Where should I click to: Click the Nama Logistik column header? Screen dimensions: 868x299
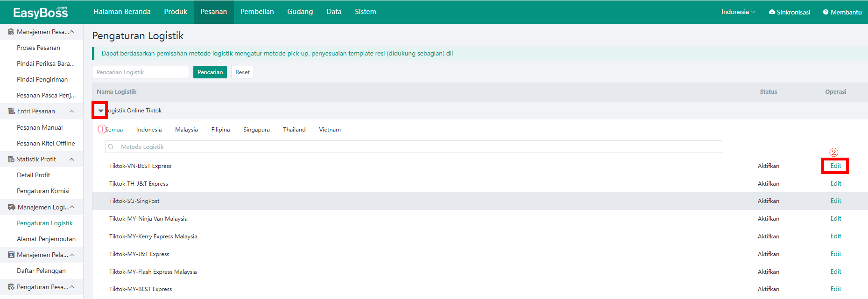point(117,92)
